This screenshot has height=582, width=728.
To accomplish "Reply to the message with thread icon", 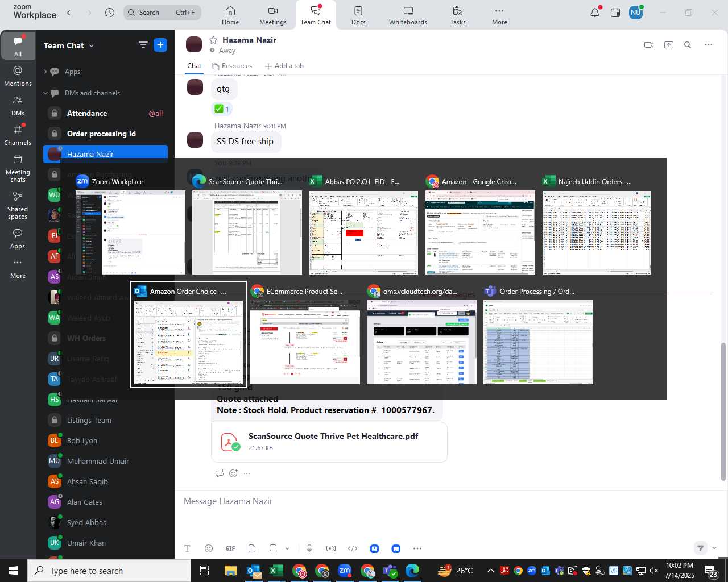I will [x=220, y=473].
